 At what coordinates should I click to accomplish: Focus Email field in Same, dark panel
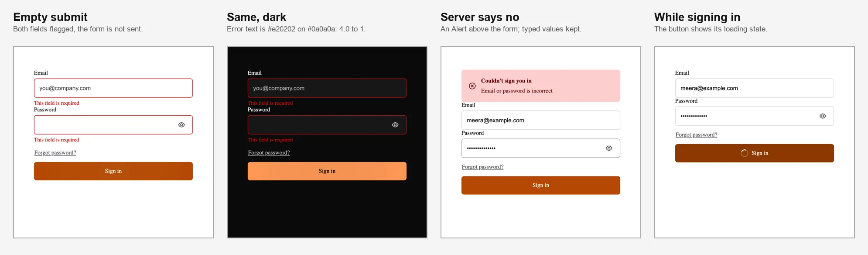pyautogui.click(x=327, y=88)
